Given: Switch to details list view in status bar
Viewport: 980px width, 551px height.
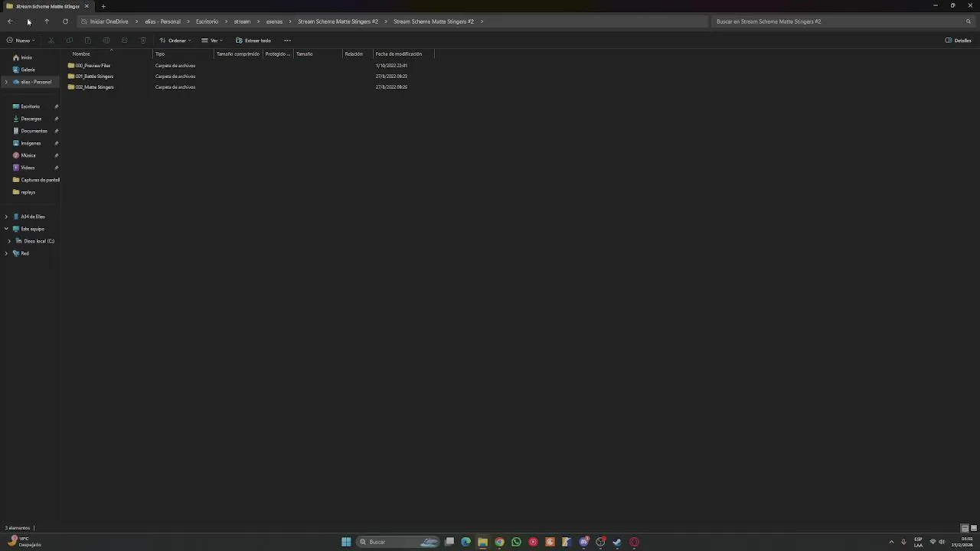Looking at the screenshot, I should click(965, 528).
